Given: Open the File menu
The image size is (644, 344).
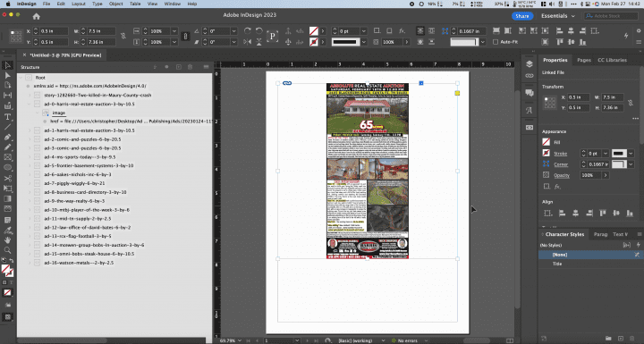Looking at the screenshot, I should pos(47,4).
